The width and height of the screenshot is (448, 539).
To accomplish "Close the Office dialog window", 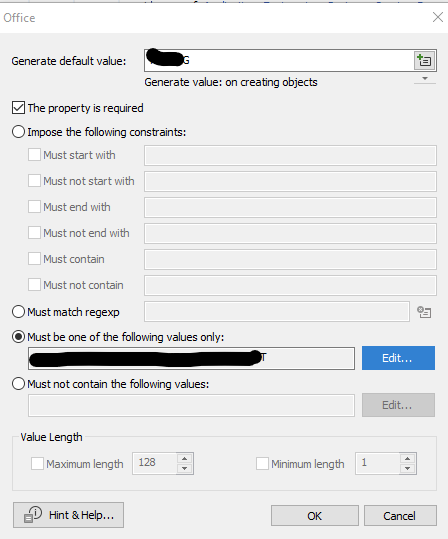I will pyautogui.click(x=438, y=17).
